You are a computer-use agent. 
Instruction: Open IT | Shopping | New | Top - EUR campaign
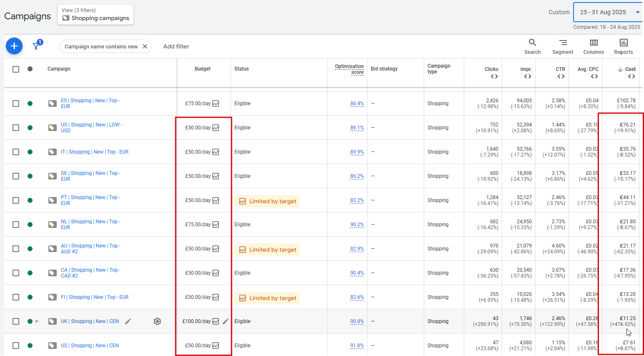(x=95, y=152)
